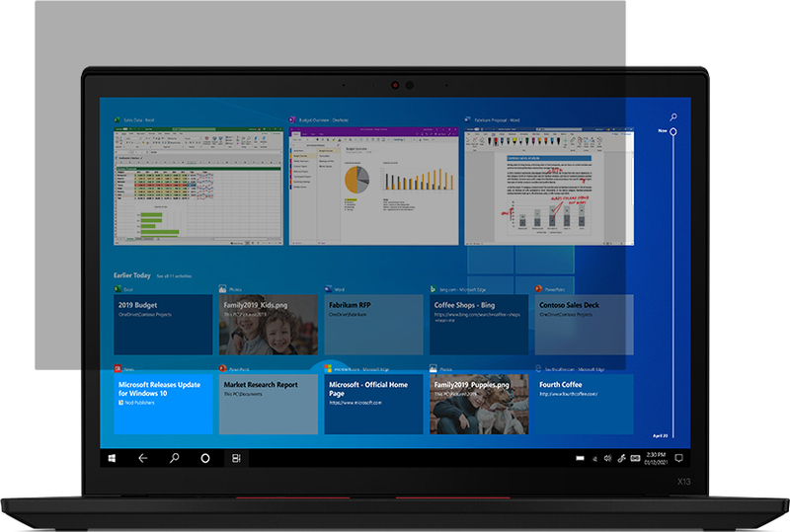The width and height of the screenshot is (790, 532).
Task: Open taskbar search magnifier
Action: coord(174,458)
